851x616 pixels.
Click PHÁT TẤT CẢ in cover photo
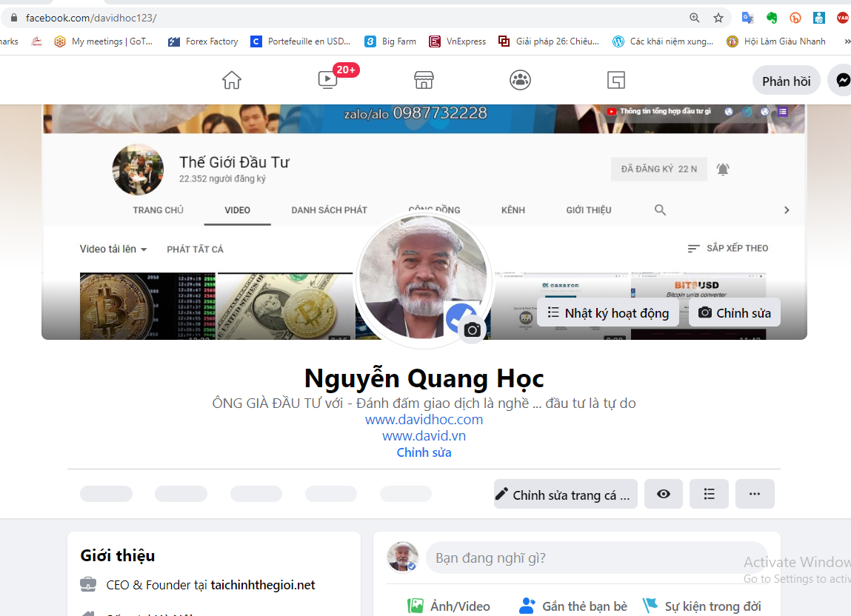point(195,249)
